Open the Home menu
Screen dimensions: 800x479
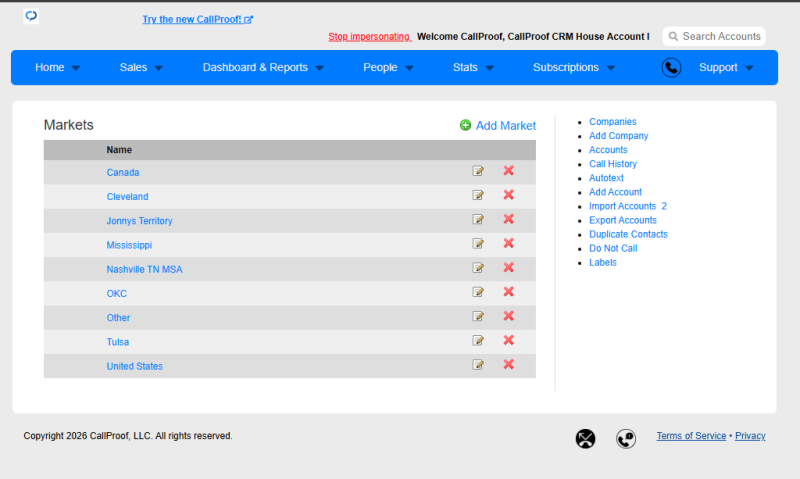pyautogui.click(x=49, y=67)
